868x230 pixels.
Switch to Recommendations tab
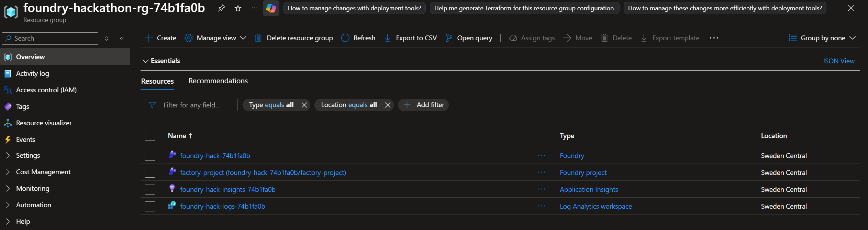(x=218, y=81)
